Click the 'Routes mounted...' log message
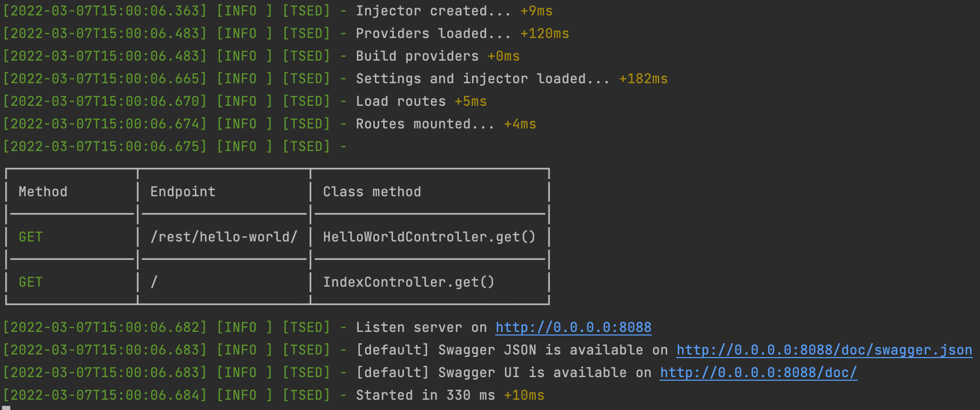The height and width of the screenshot is (410, 980). [425, 124]
